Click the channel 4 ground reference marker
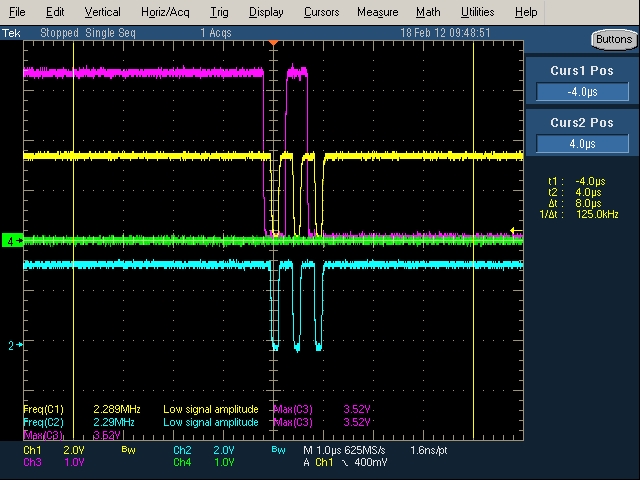 [x=11, y=241]
